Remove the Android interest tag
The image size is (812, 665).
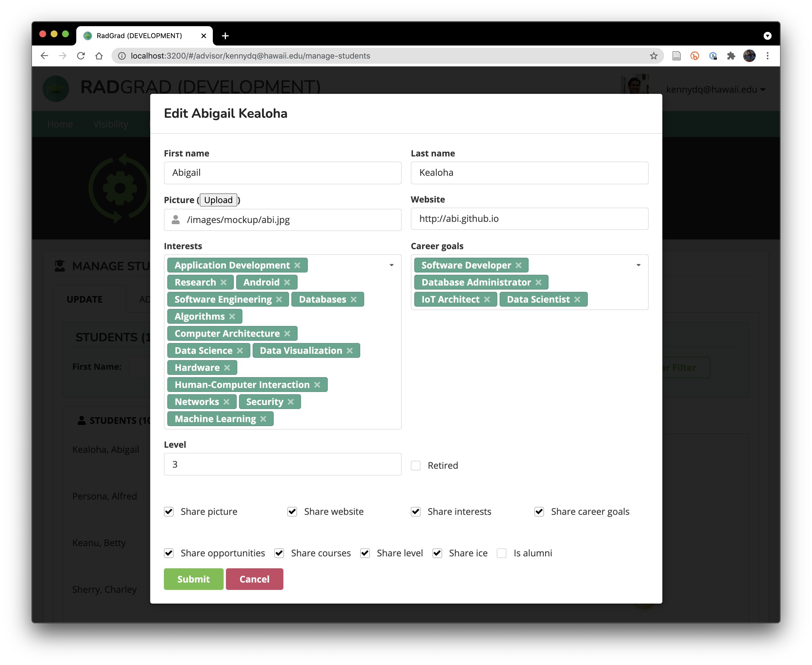[287, 283]
